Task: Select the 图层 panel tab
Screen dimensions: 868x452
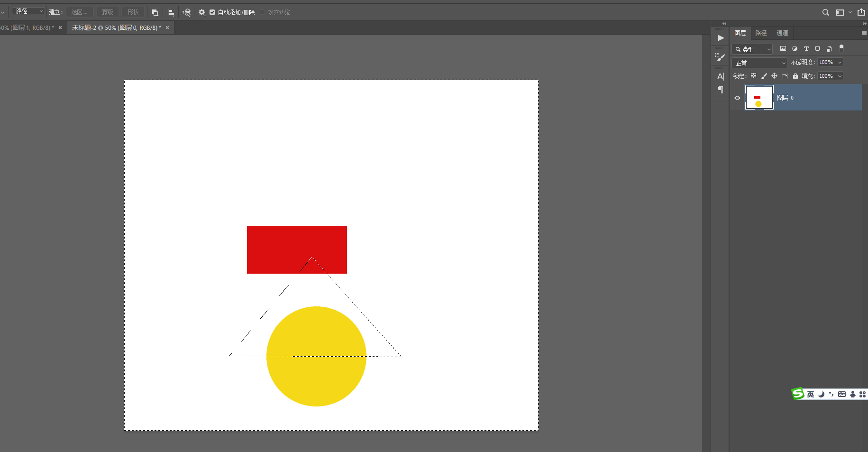Action: (740, 33)
